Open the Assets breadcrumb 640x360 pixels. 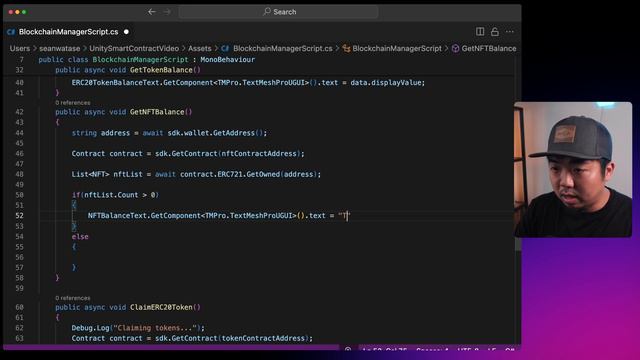coord(200,49)
